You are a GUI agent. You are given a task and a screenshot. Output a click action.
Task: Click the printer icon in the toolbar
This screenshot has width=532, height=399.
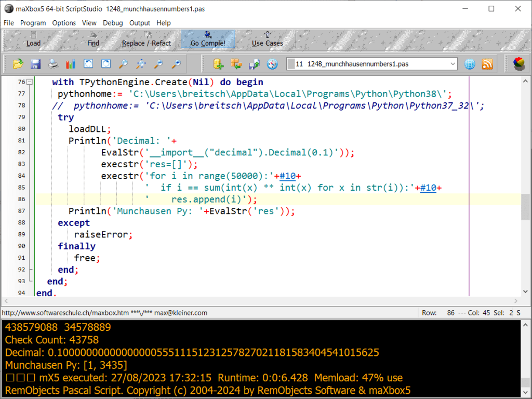53,64
